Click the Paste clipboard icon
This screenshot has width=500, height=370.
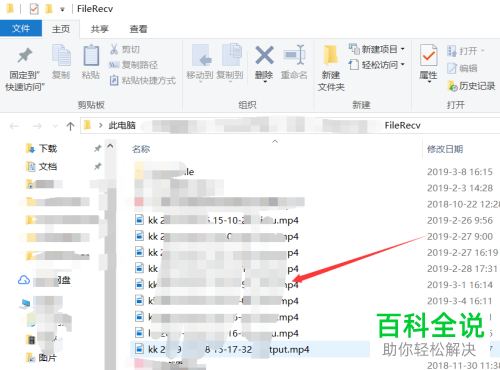coord(91,55)
